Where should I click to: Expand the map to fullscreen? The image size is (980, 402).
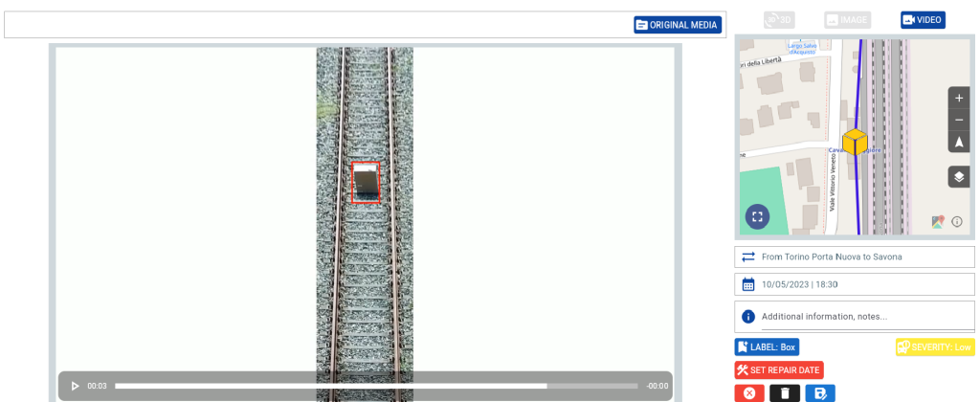(x=757, y=216)
